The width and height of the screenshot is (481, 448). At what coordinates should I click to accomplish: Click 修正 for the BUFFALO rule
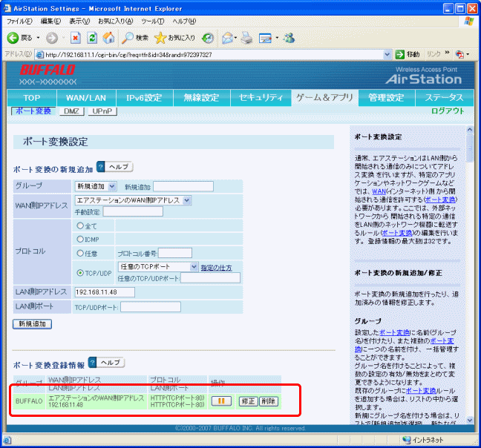click(248, 401)
